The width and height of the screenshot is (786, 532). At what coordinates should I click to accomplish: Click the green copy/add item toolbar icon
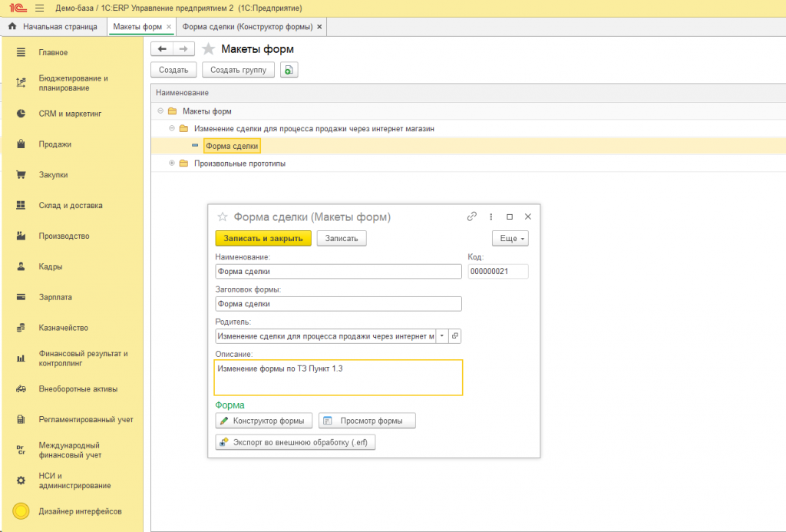coord(289,70)
